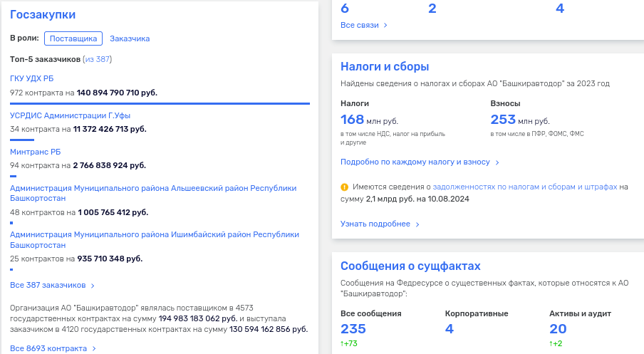Image resolution: width=644 pixels, height=354 pixels.
Task: Open all messages count 235
Action: pyautogui.click(x=353, y=328)
